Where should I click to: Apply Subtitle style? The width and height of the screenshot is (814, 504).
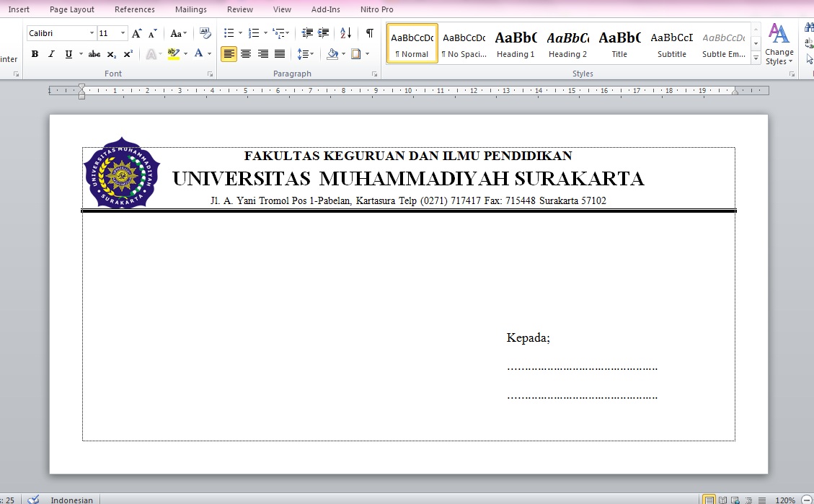[672, 43]
